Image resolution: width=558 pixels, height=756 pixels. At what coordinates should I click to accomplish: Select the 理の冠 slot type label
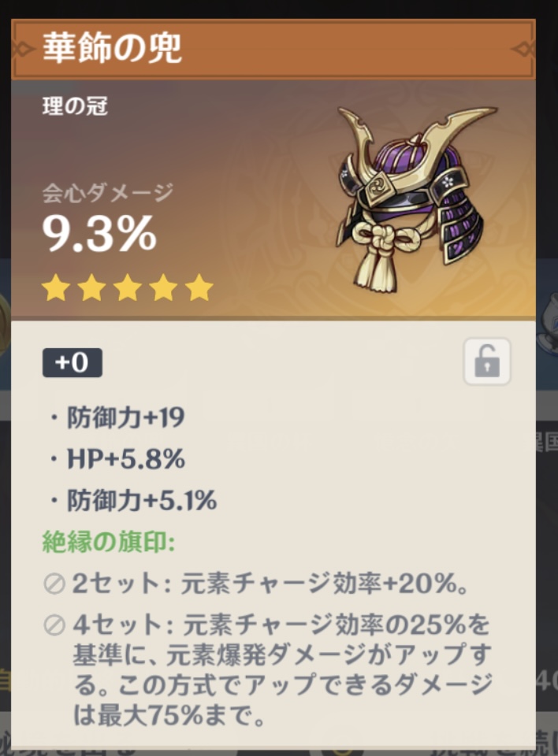click(75, 106)
